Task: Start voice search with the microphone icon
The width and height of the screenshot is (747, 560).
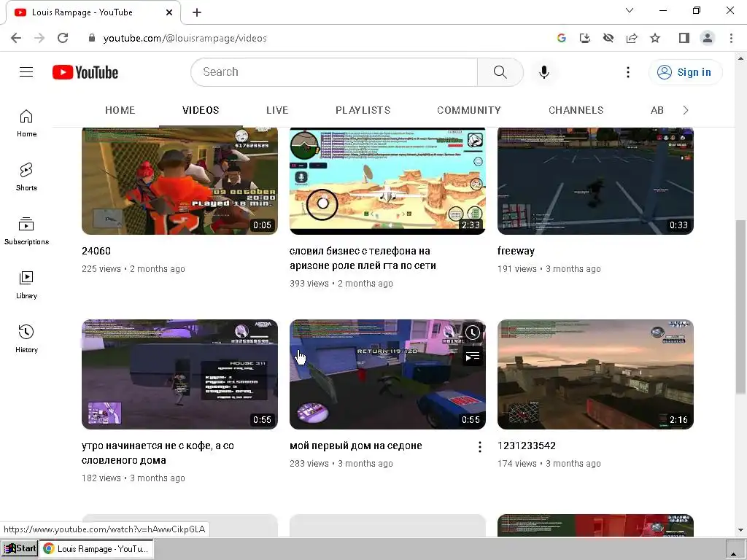Action: [543, 72]
